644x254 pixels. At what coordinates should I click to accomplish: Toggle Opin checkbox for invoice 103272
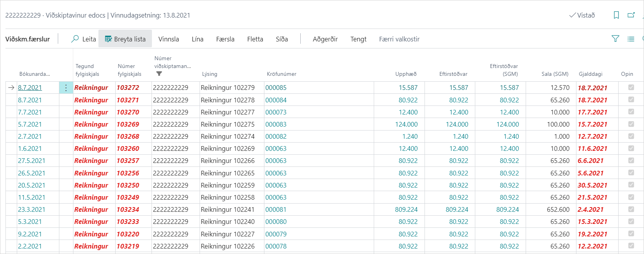coord(631,88)
